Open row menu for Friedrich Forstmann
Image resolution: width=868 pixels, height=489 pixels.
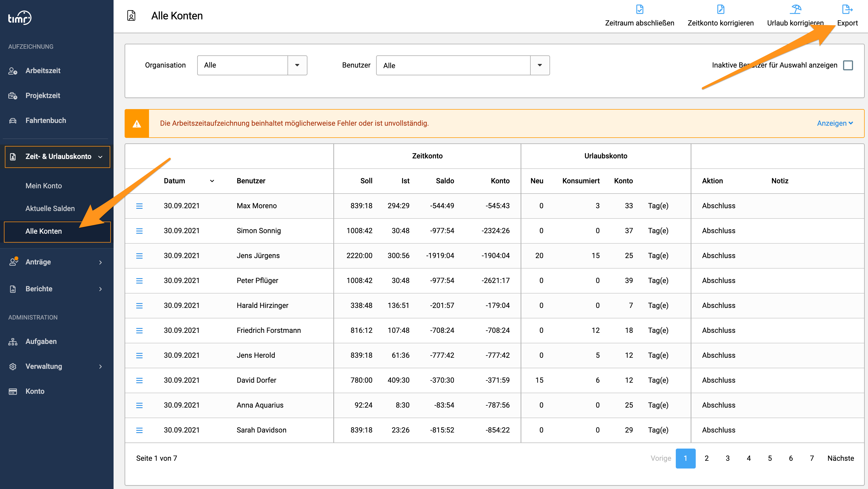139,330
